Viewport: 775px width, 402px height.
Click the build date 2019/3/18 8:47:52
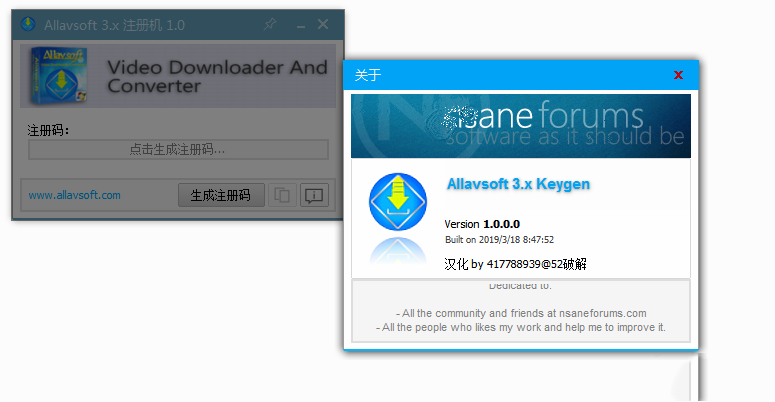point(517,240)
